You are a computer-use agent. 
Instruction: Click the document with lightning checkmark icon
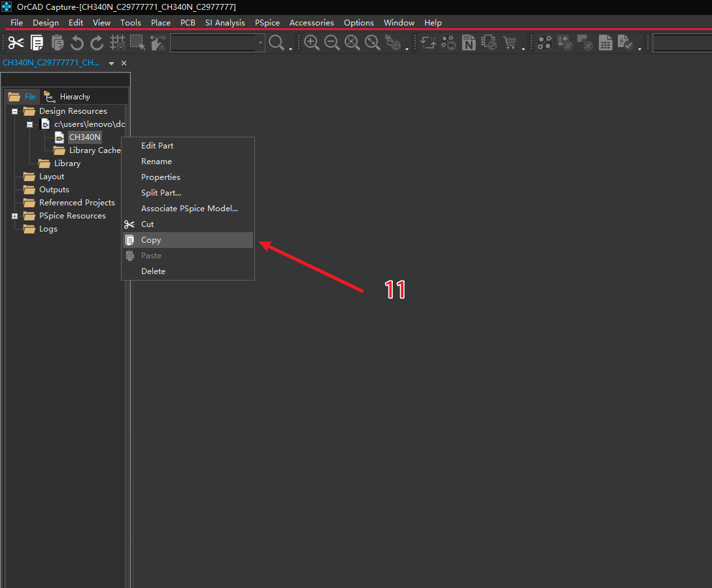point(625,43)
